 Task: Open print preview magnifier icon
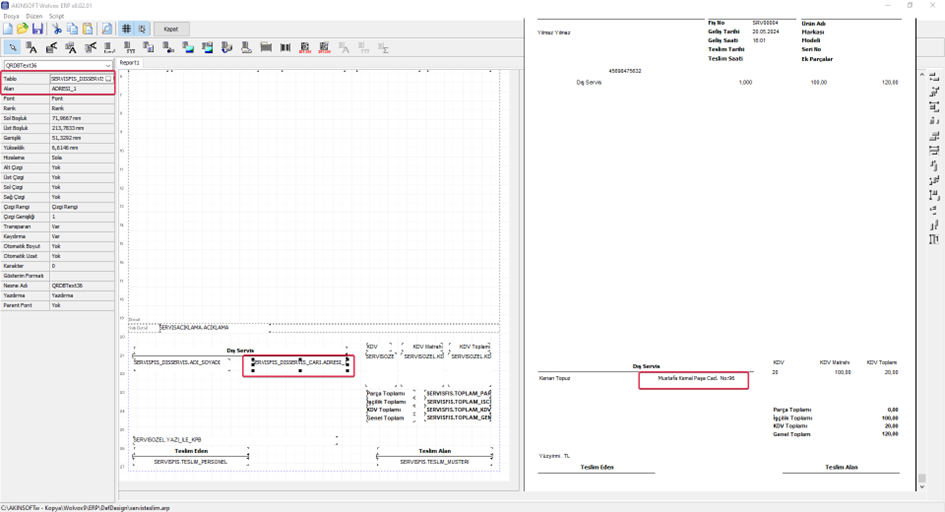[x=107, y=29]
